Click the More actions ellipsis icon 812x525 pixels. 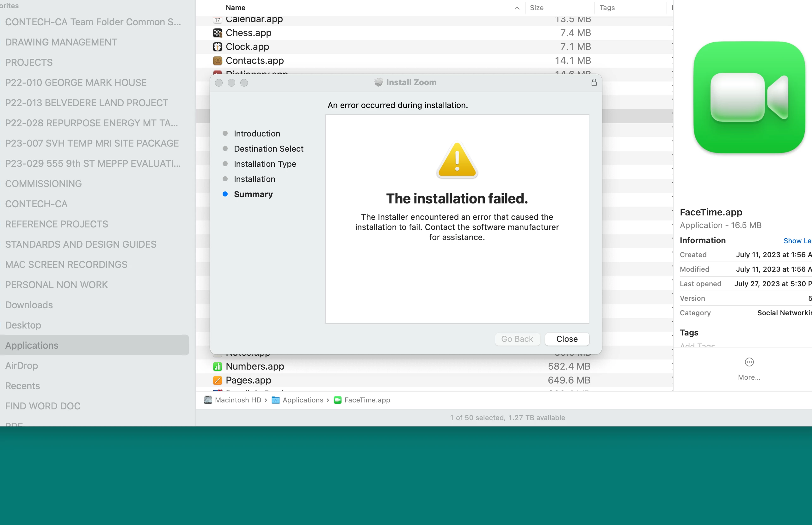[749, 362]
